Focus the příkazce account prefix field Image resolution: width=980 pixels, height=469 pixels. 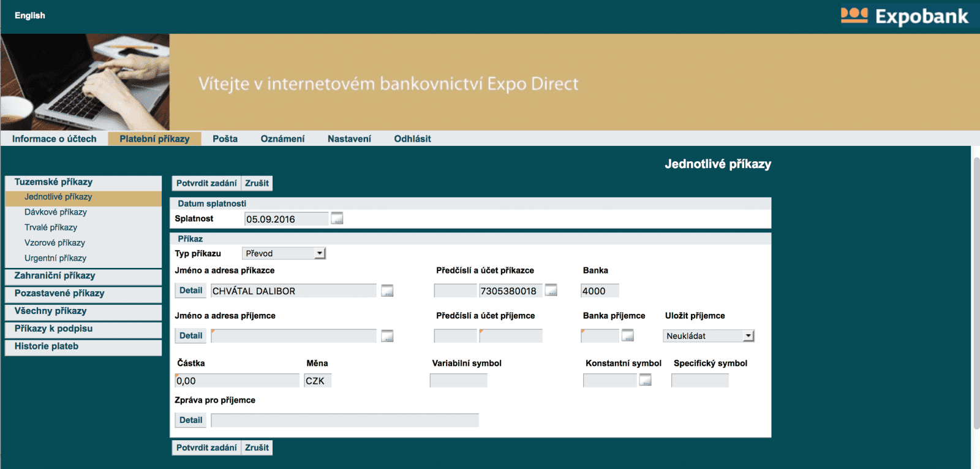455,291
